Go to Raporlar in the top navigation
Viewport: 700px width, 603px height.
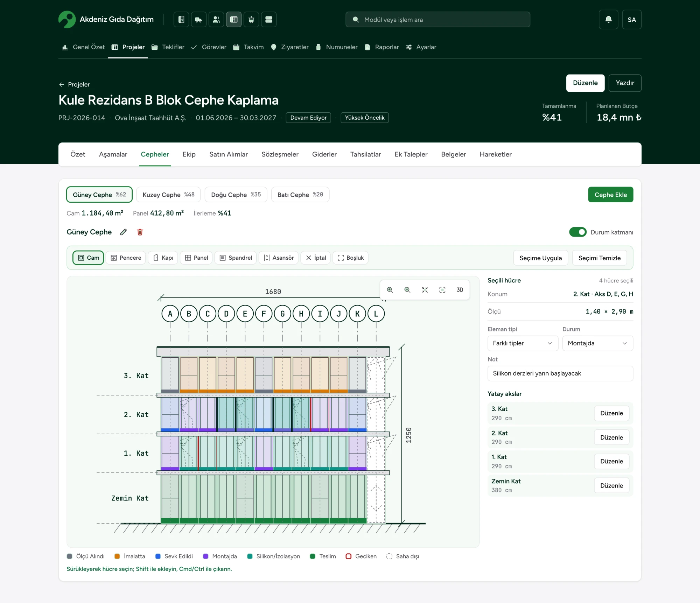[x=382, y=47]
